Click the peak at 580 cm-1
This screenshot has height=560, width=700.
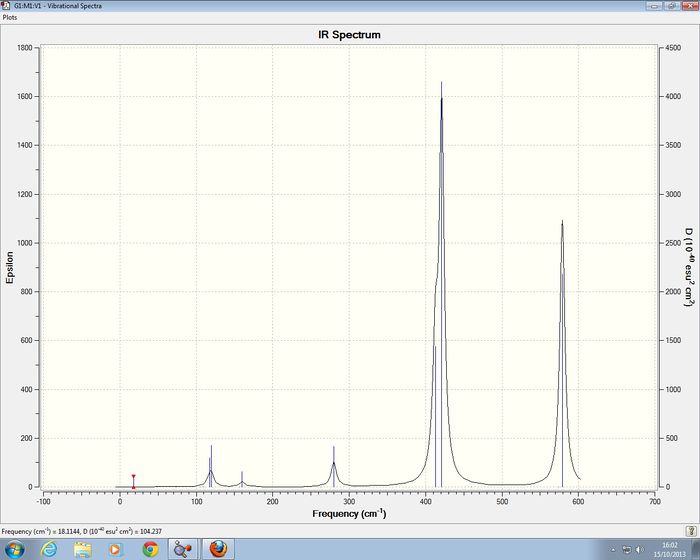point(562,353)
